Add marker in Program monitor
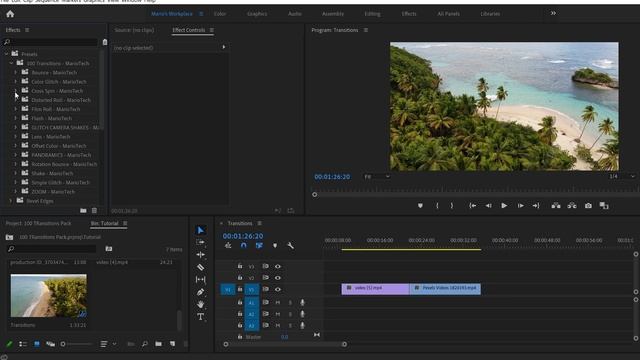 (x=420, y=206)
